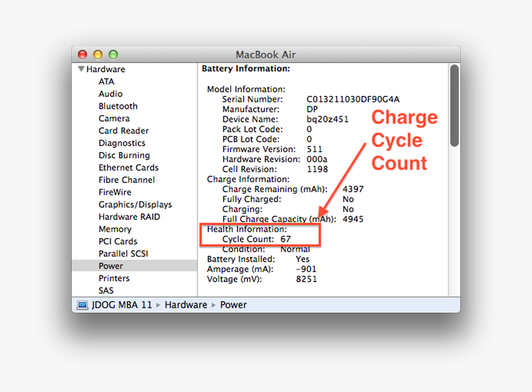Select the highlighted Power sidebar row
The image size is (532, 392).
click(x=134, y=266)
